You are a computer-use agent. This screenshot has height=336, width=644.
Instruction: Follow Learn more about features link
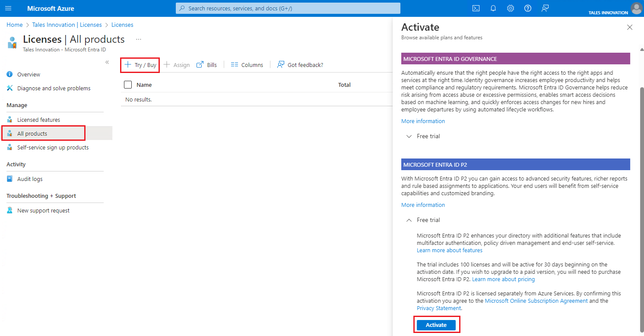pos(450,250)
